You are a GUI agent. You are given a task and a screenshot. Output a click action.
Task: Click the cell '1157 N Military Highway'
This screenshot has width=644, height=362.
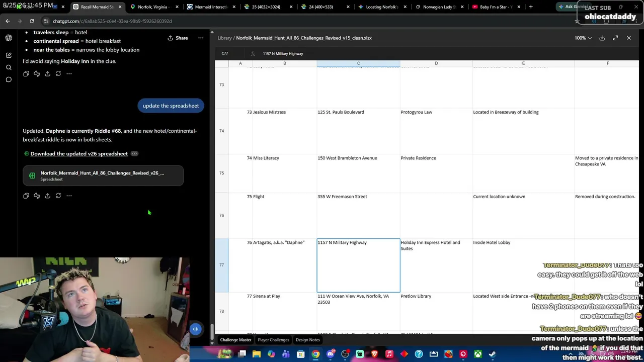[358, 265]
